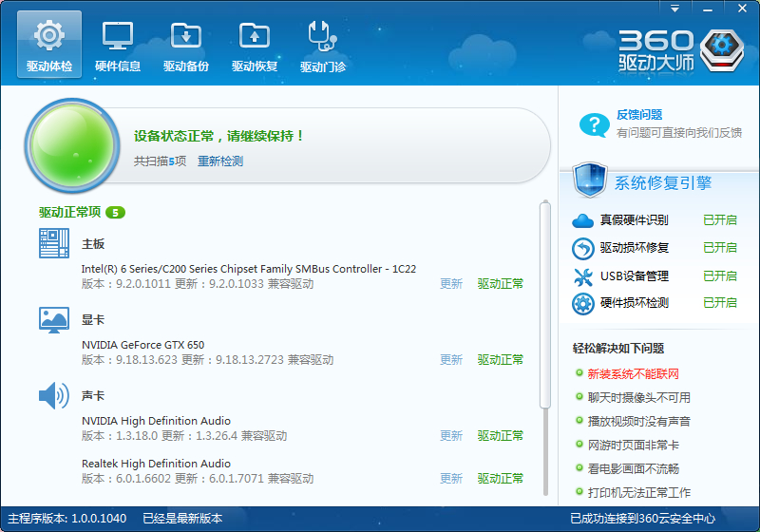The width and height of the screenshot is (760, 532).
Task: Click the 主板 motherboard icon
Action: point(54,243)
